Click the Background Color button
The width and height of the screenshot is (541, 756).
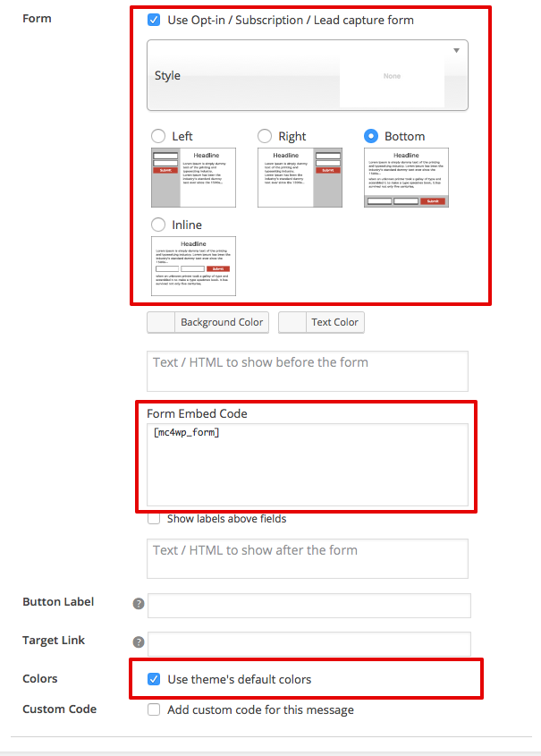coord(222,322)
